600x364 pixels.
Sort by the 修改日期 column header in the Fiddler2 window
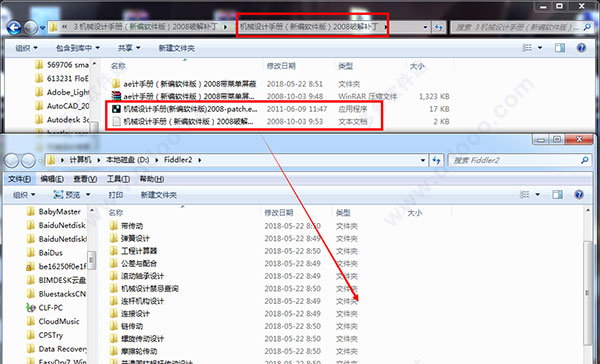pos(279,212)
